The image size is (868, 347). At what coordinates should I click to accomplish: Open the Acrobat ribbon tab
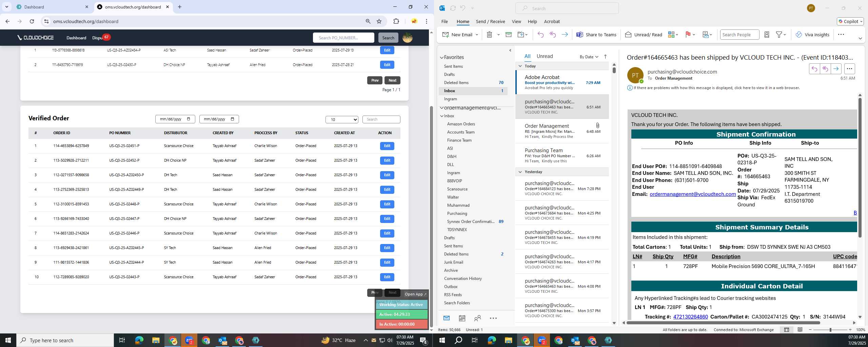(552, 21)
